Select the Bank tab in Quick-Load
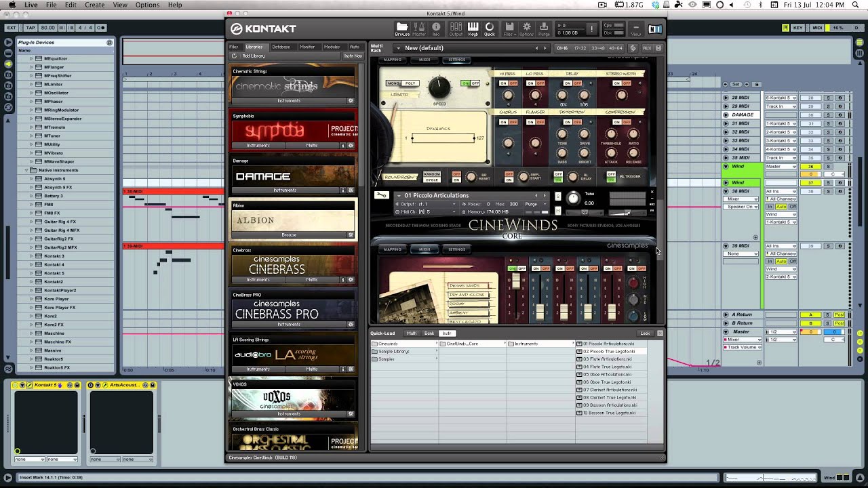 [x=429, y=333]
